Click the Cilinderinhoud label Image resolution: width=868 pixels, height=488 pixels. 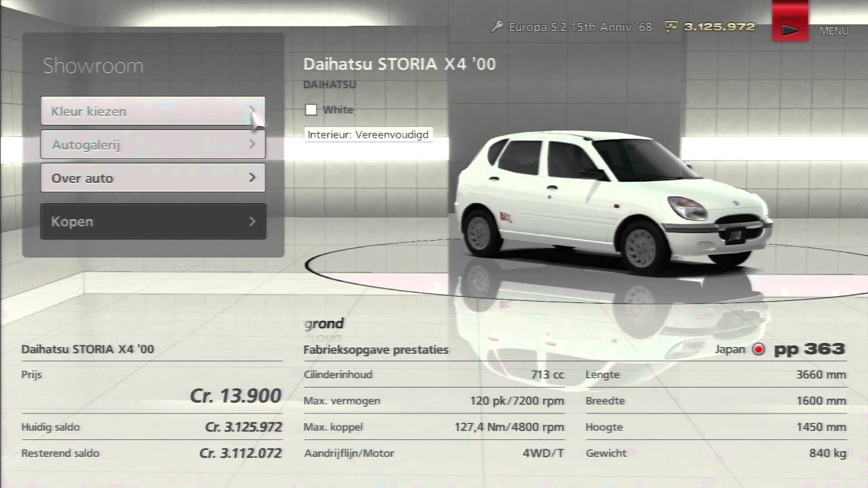click(338, 374)
